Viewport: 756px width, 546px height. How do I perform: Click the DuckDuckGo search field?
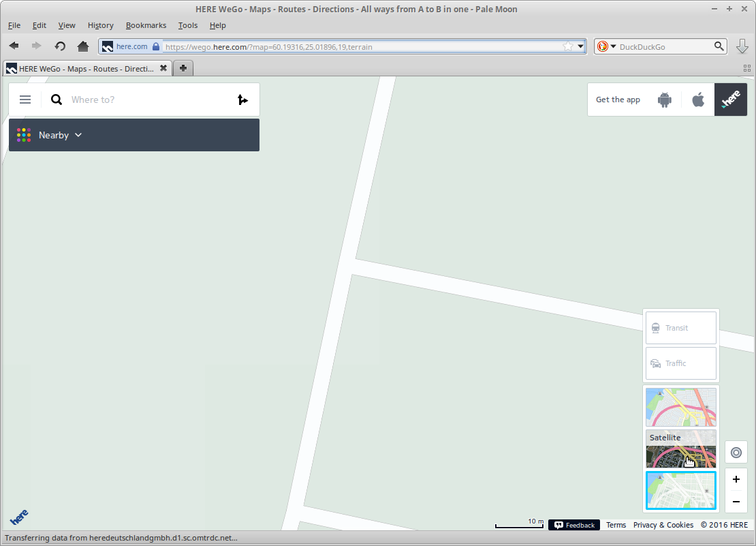click(x=664, y=46)
